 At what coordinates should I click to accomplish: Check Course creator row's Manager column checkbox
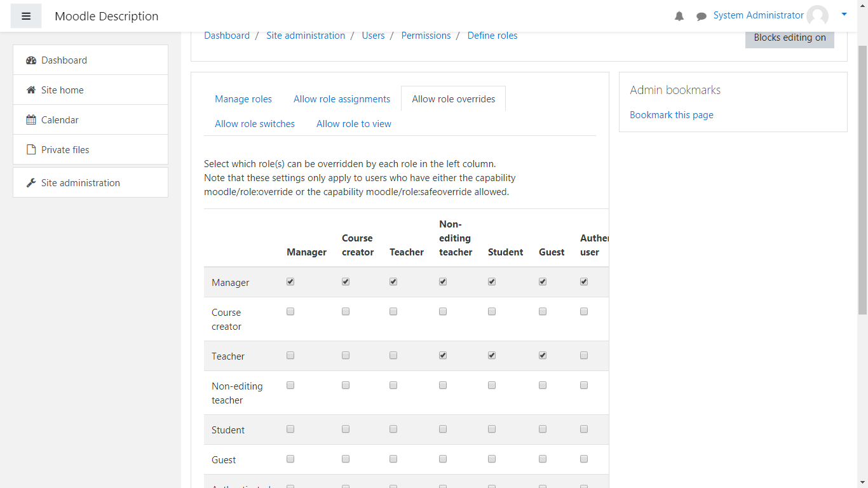(290, 311)
